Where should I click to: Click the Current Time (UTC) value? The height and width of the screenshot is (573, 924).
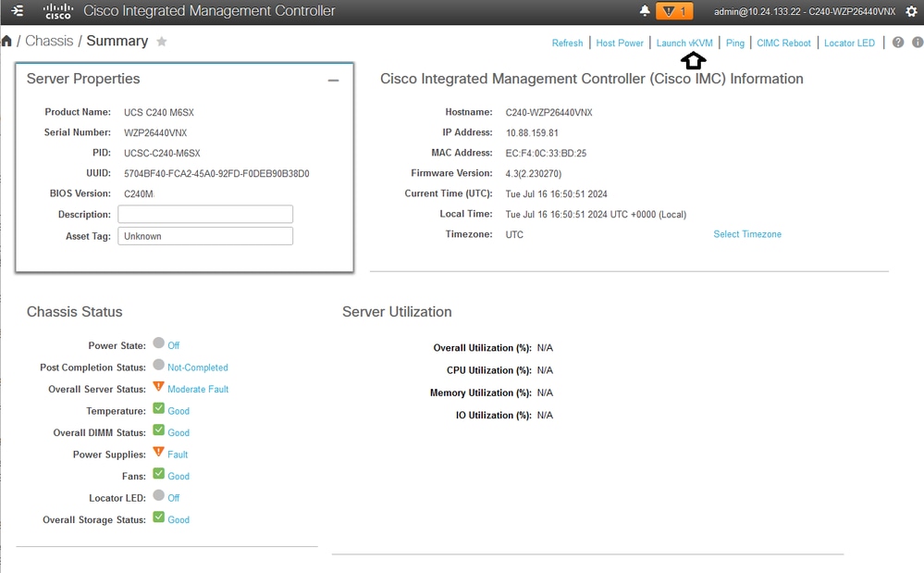556,194
